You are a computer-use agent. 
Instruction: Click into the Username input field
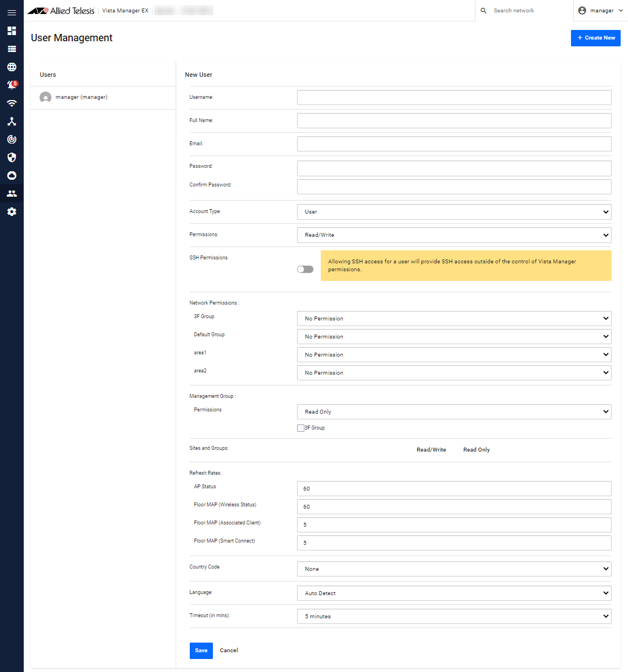pyautogui.click(x=453, y=98)
